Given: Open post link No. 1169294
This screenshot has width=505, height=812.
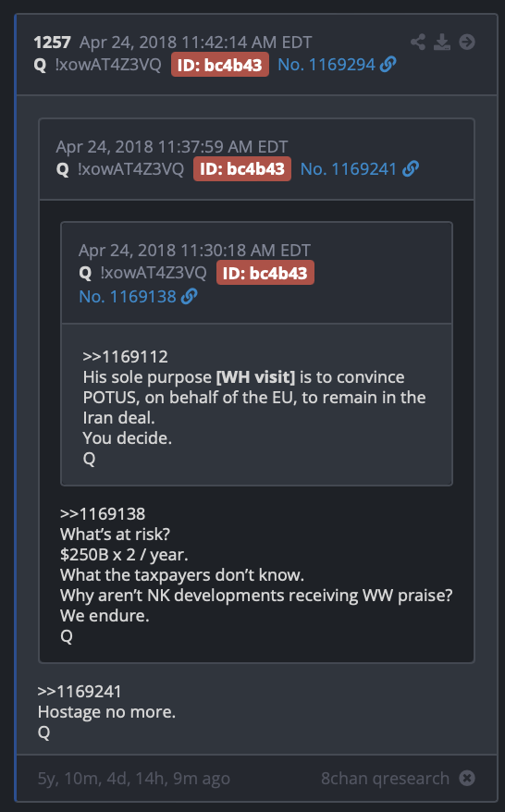Looking at the screenshot, I should pos(326,65).
